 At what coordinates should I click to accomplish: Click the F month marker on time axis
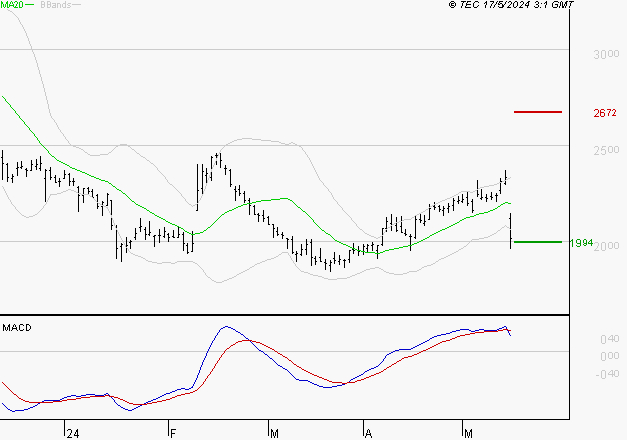173,434
